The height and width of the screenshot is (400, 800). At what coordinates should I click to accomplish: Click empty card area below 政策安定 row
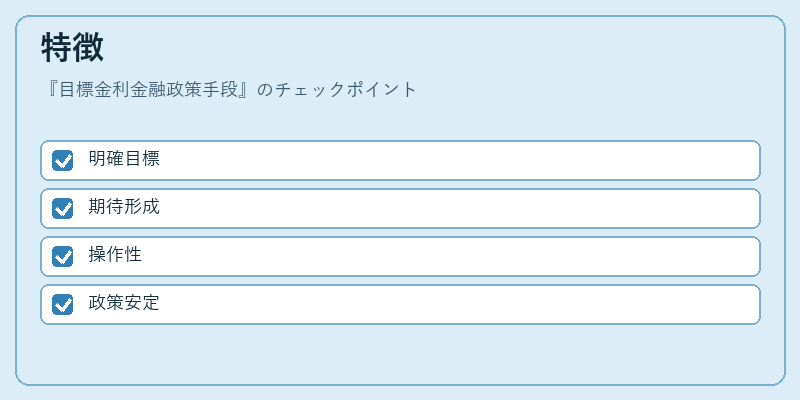400,353
